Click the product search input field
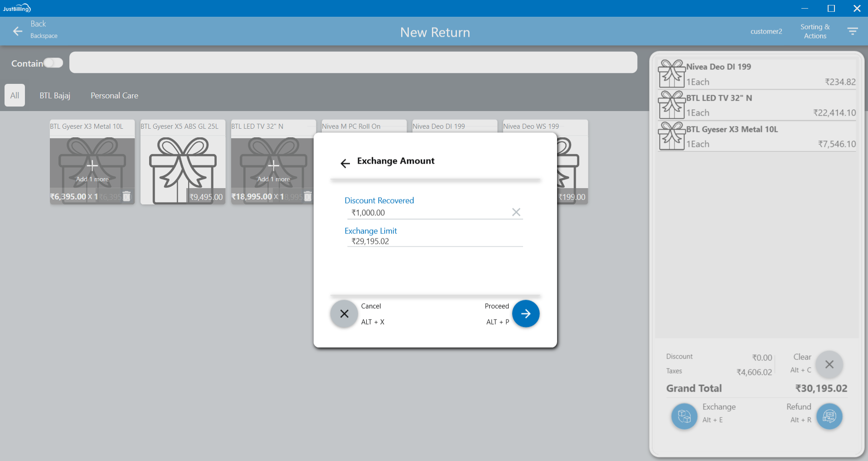868x461 pixels. 353,63
